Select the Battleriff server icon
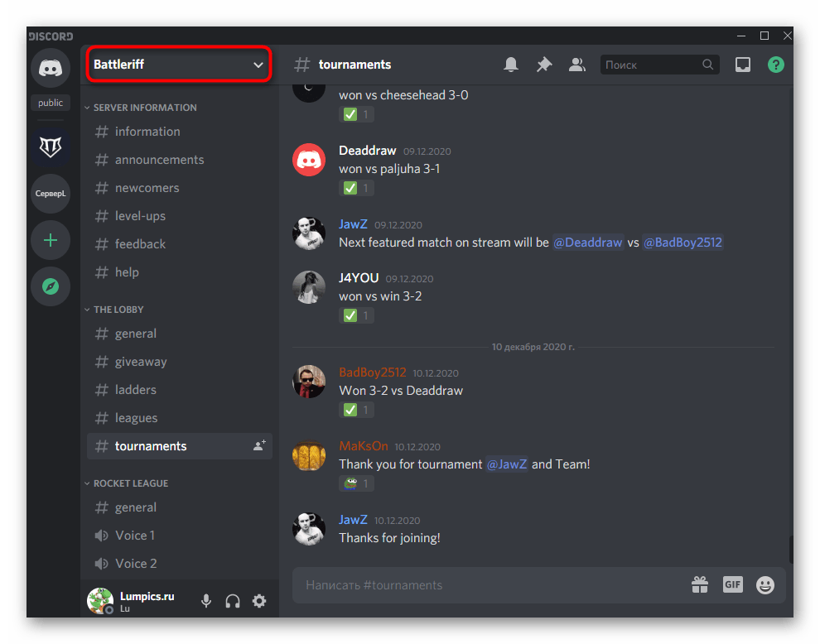 [x=51, y=147]
